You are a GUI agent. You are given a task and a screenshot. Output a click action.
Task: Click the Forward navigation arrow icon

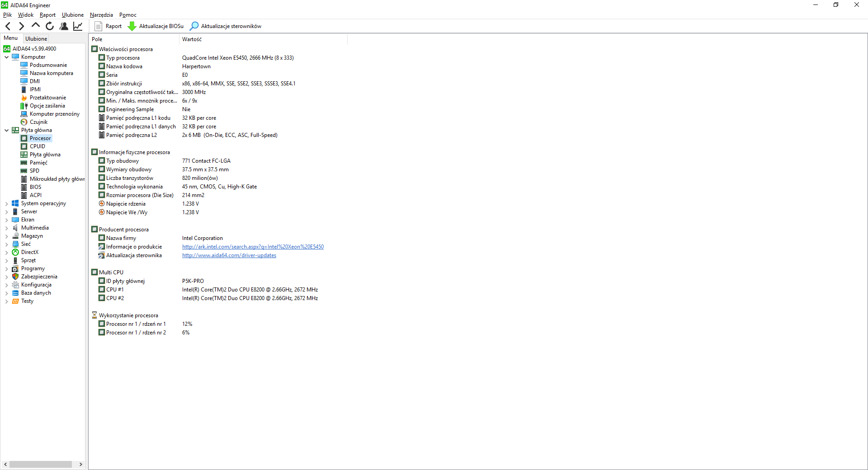point(21,26)
